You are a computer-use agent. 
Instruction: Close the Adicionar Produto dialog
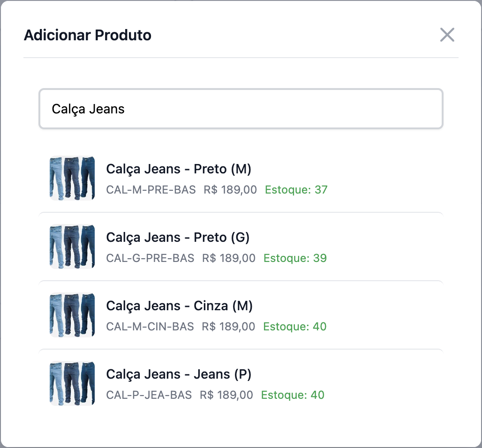(x=447, y=35)
